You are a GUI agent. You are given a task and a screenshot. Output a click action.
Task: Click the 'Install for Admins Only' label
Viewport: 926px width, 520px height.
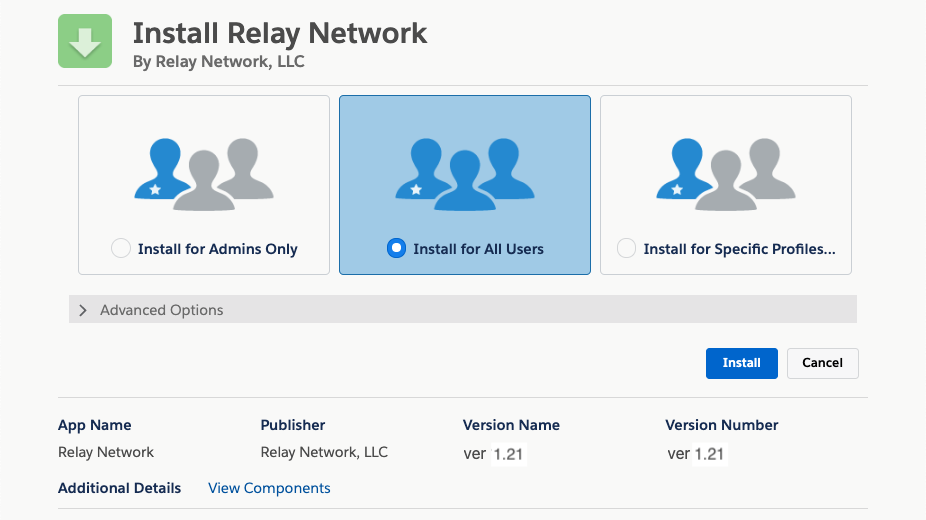218,249
